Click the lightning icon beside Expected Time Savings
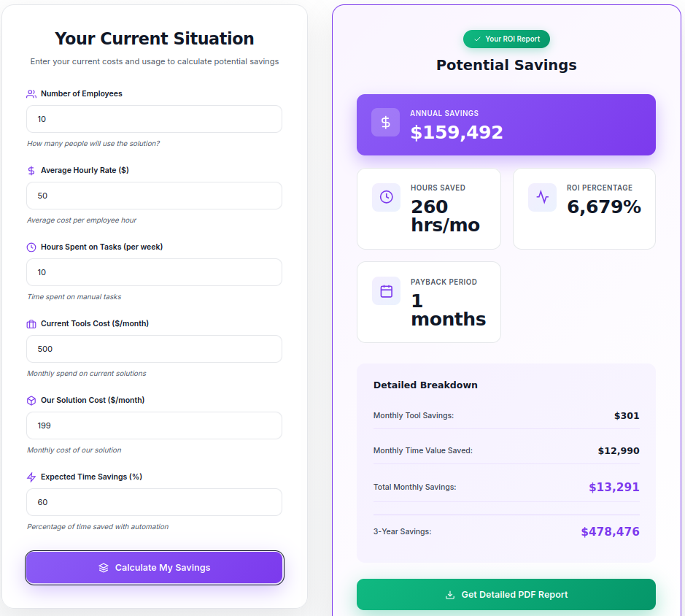 click(x=31, y=477)
